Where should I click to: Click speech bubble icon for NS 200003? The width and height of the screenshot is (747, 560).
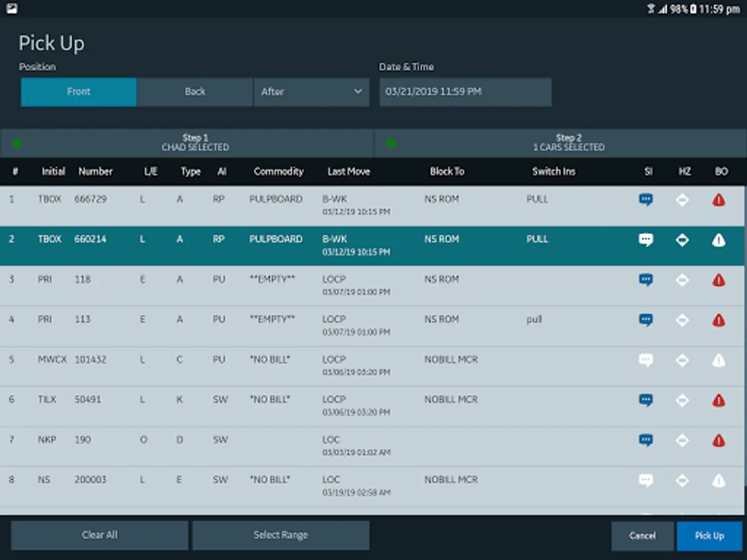click(x=646, y=480)
